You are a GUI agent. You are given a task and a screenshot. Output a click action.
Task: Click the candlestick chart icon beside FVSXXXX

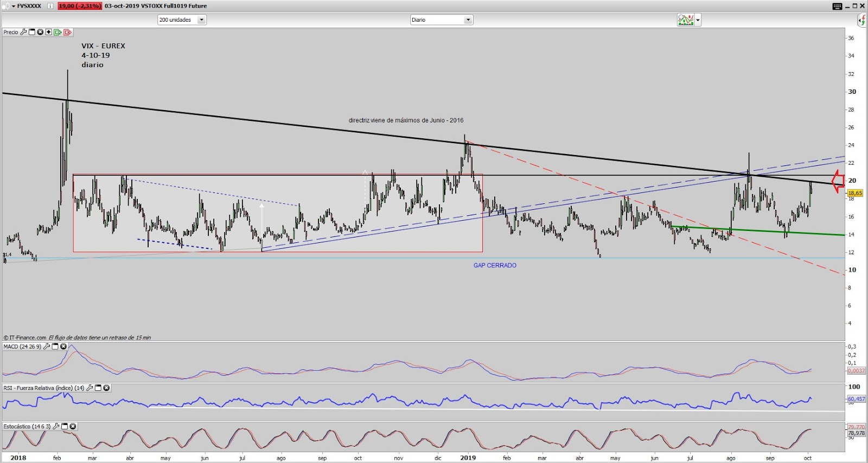(6, 6)
